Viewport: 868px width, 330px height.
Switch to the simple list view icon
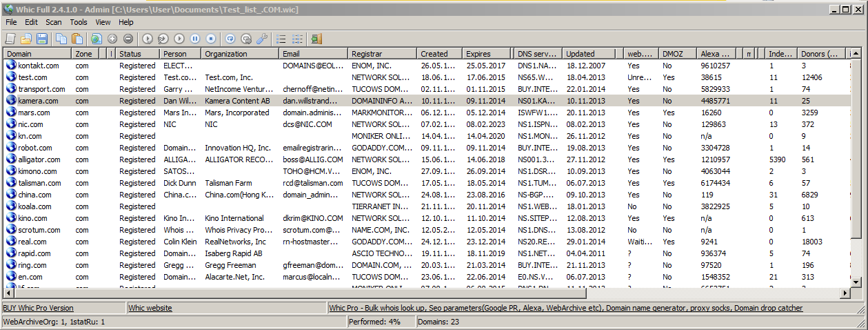281,39
